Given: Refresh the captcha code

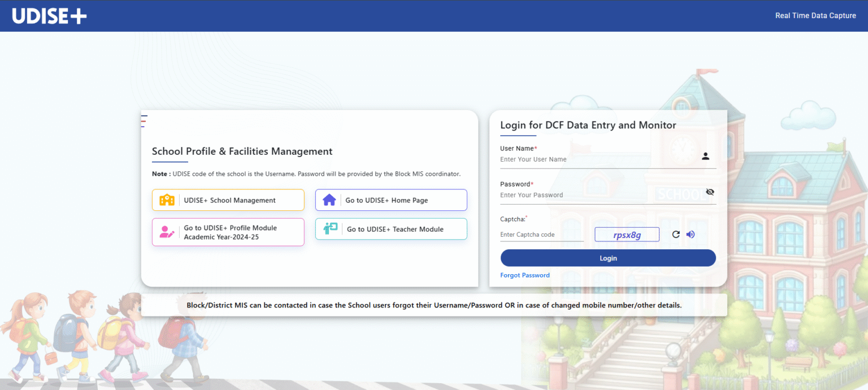Looking at the screenshot, I should (x=676, y=234).
